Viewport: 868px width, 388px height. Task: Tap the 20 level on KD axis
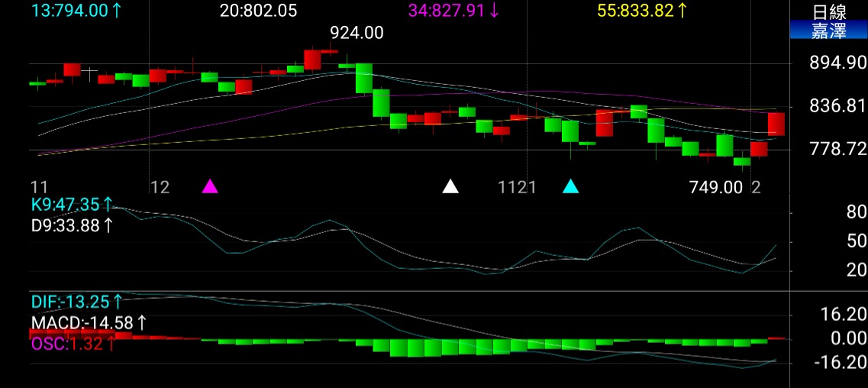(x=857, y=270)
